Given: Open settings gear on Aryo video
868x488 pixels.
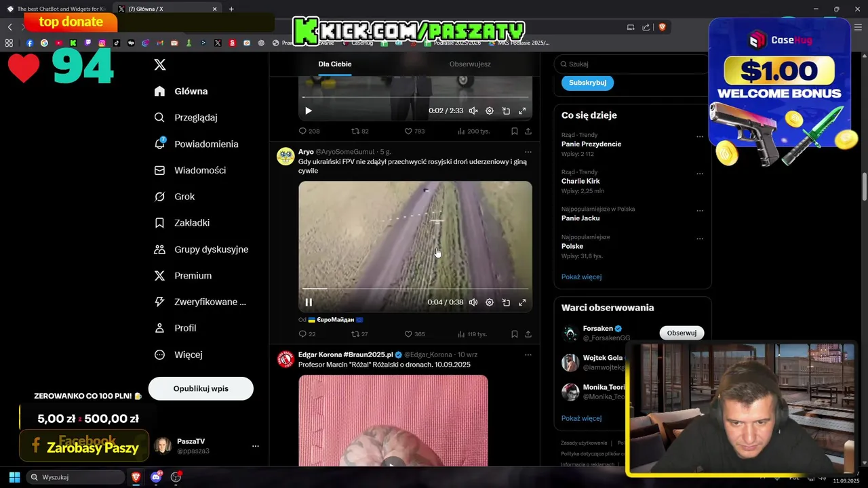Looking at the screenshot, I should tap(490, 302).
